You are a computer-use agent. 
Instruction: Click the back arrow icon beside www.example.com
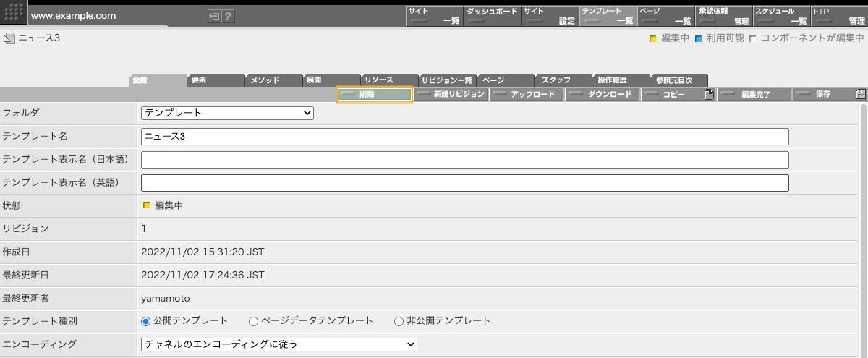pyautogui.click(x=214, y=16)
